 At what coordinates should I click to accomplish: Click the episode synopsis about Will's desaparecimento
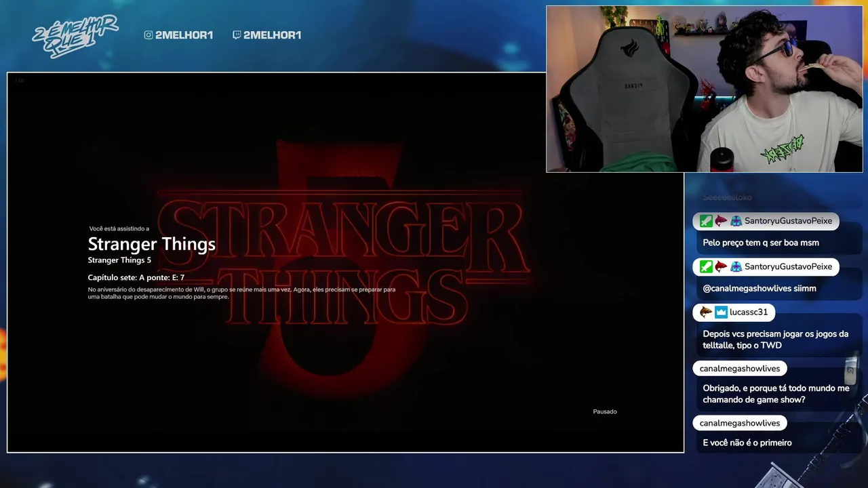pos(241,293)
